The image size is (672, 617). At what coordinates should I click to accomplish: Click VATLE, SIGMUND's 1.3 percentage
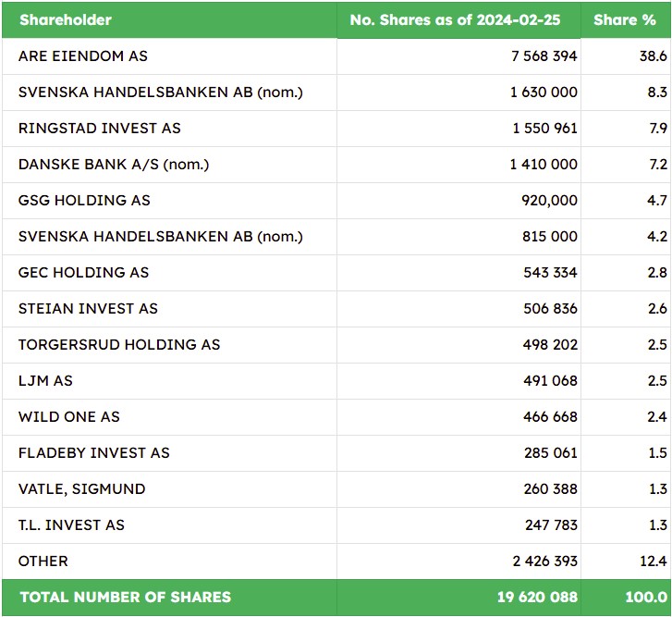658,488
